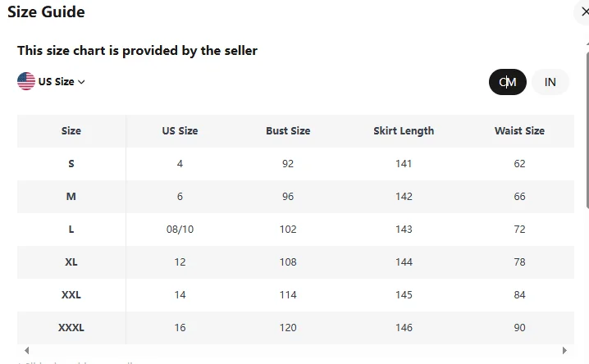Select the M size row label
The height and width of the screenshot is (364, 589).
click(x=71, y=197)
